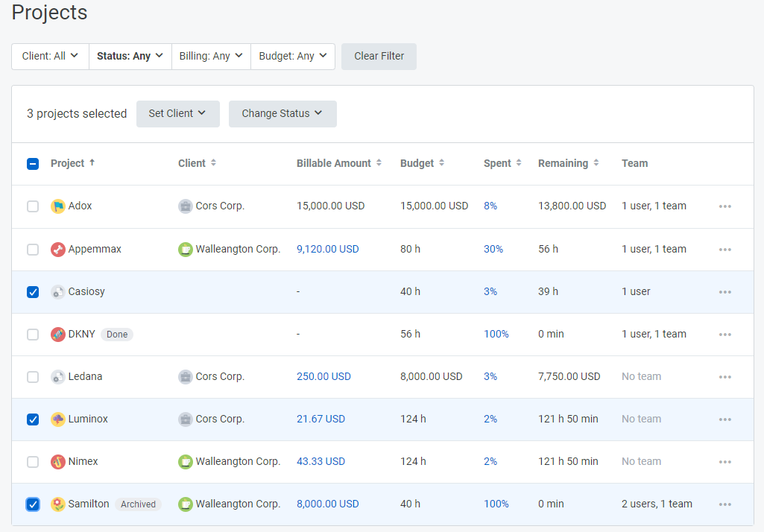
Task: Click the 2 users, 1 team cell
Action: (657, 504)
